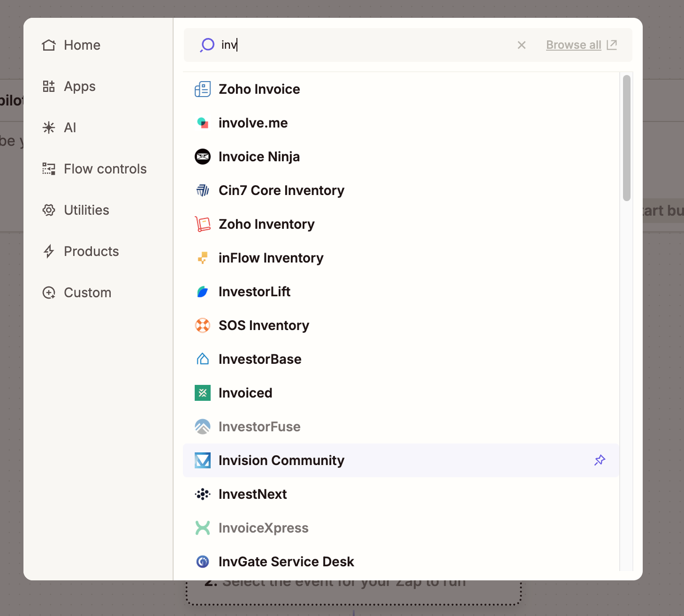Select InvGate Service Desk result
684x616 pixels.
click(x=401, y=562)
